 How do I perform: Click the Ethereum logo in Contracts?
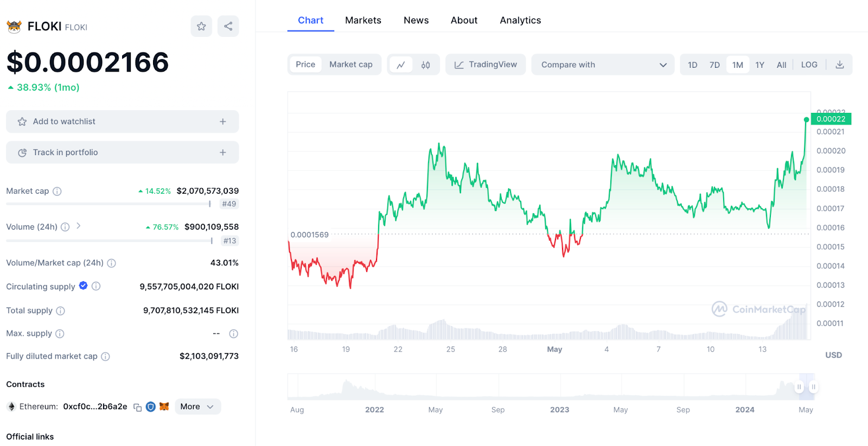11,406
